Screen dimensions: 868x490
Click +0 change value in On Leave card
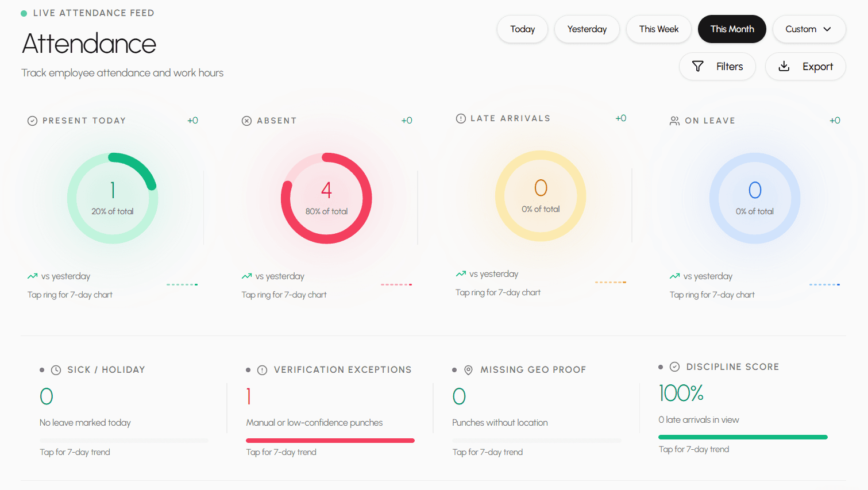coord(835,121)
